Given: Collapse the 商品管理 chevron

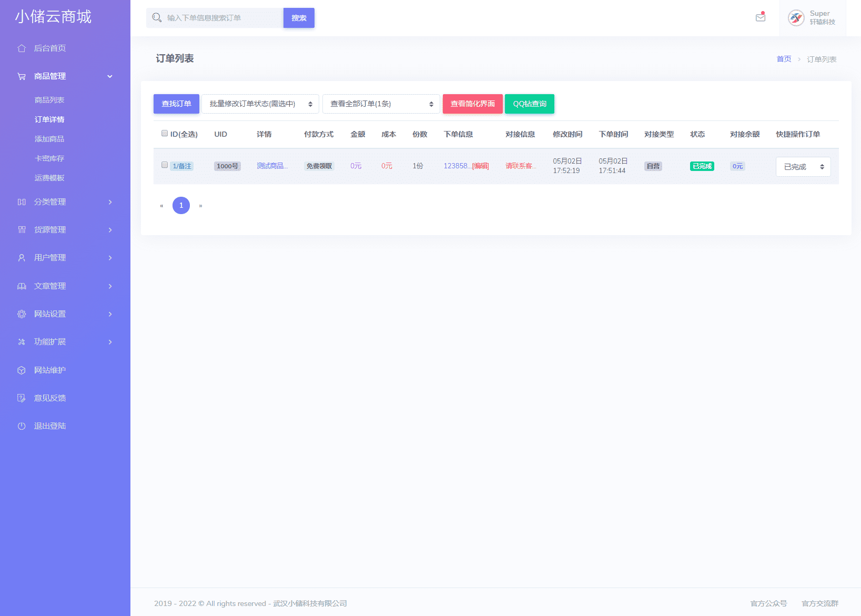Looking at the screenshot, I should click(110, 76).
